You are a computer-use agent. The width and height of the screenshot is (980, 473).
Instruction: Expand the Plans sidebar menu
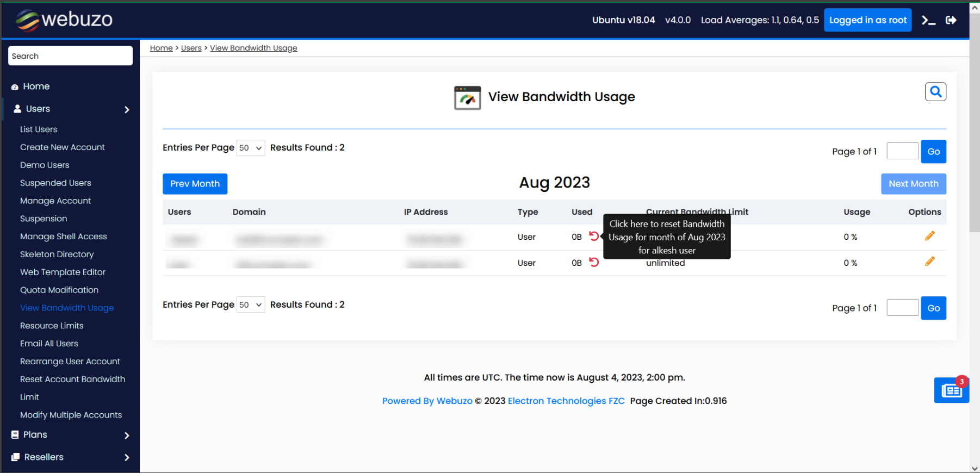coord(70,435)
